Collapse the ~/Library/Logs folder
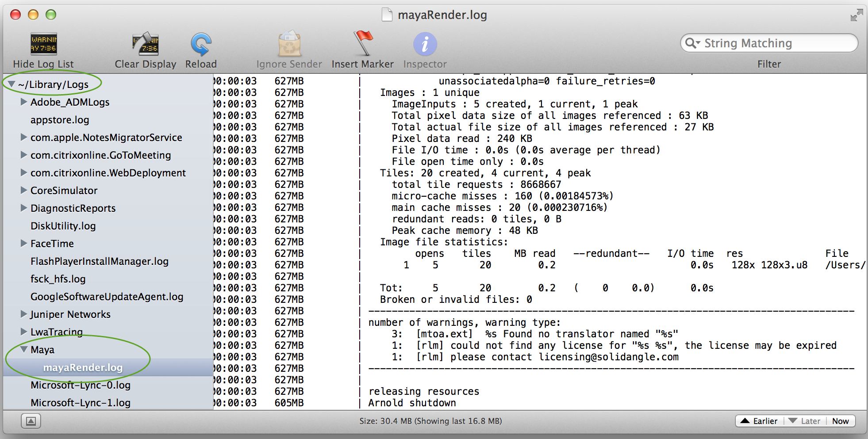Screen dimensions: 868x439 (x=12, y=84)
